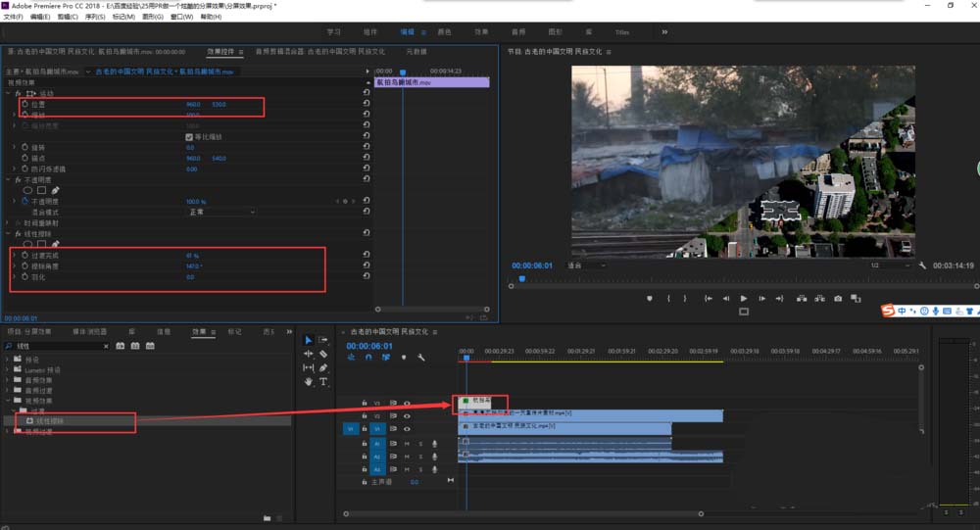The height and width of the screenshot is (530, 980).
Task: Click the timeline horizontal zoom scrollbar
Action: [523, 513]
